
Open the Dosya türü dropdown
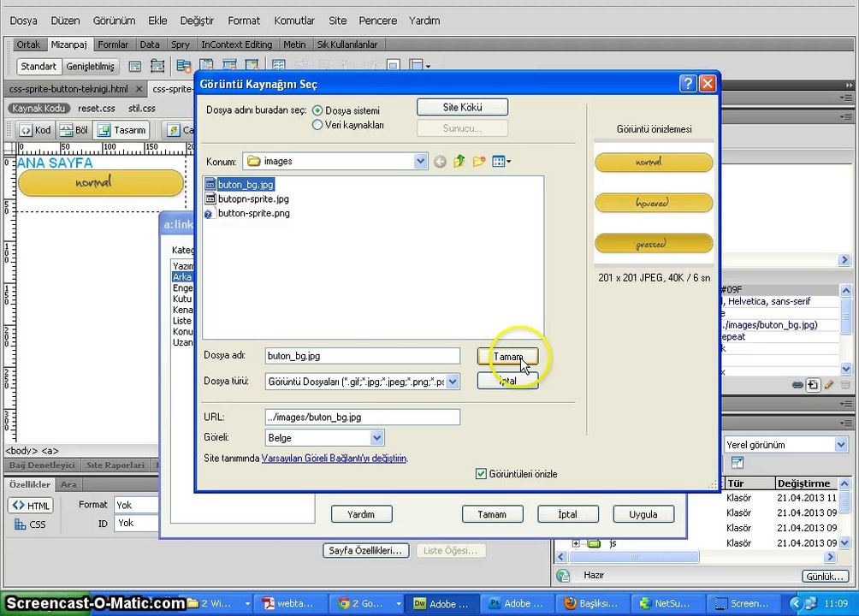[x=453, y=382]
